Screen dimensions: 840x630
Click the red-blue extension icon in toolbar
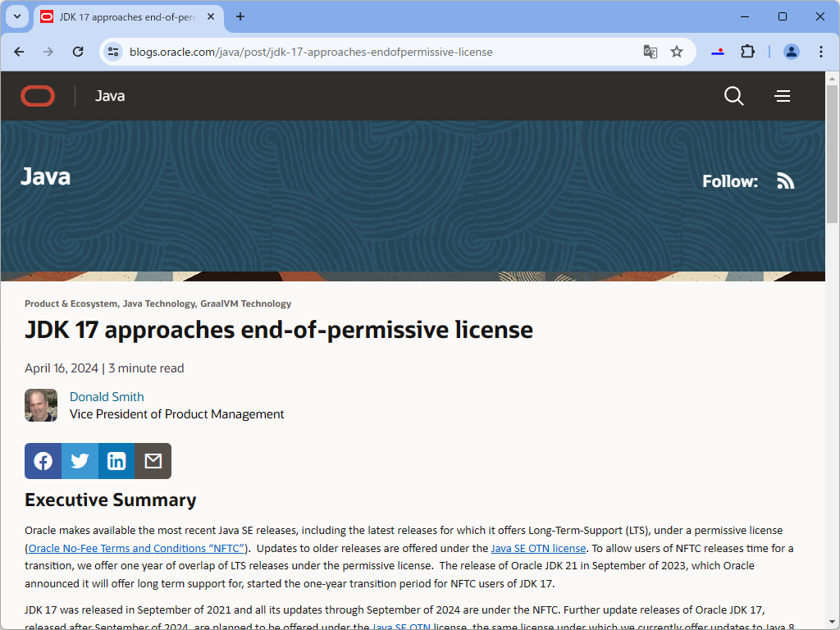(718, 52)
